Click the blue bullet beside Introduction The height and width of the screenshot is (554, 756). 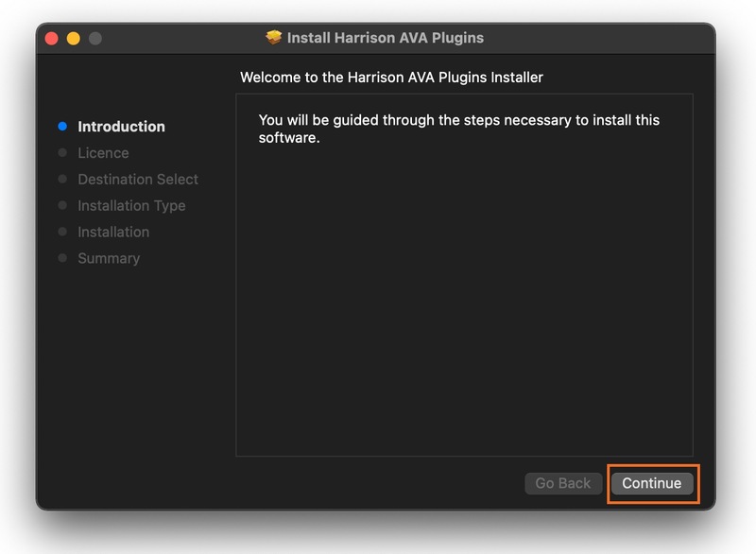pyautogui.click(x=62, y=126)
